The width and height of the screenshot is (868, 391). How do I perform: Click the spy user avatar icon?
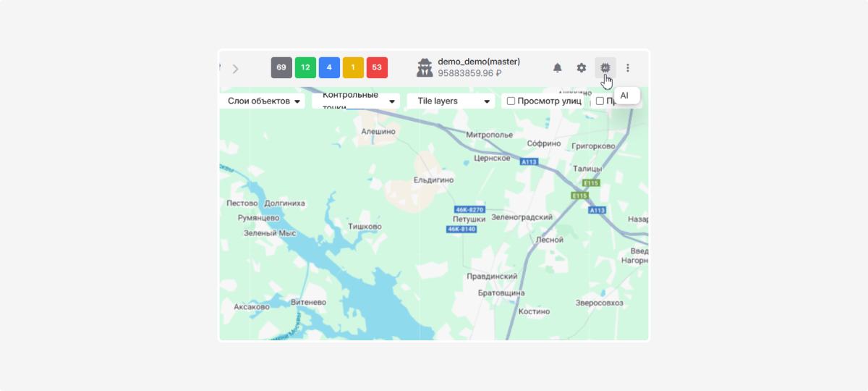(x=425, y=68)
